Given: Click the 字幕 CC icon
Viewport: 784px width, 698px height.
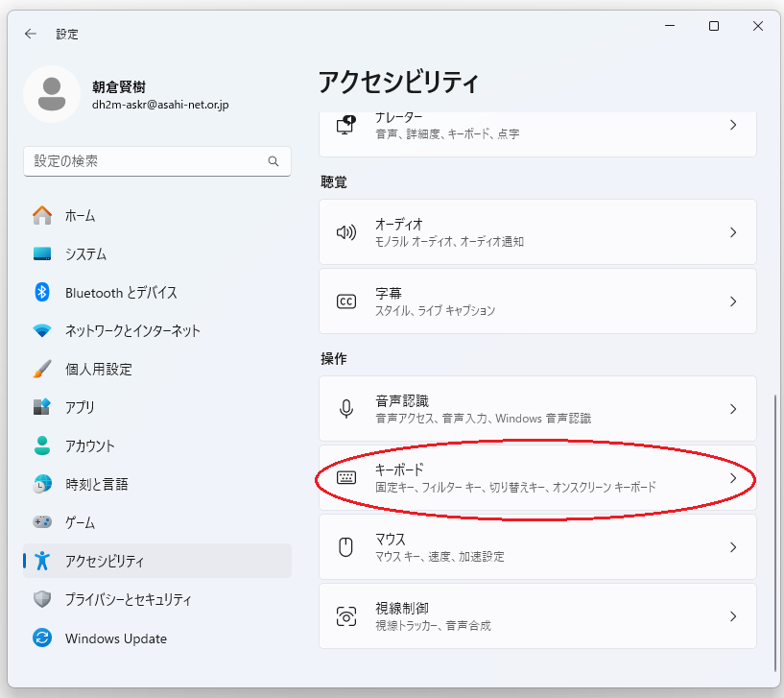Looking at the screenshot, I should pyautogui.click(x=346, y=301).
